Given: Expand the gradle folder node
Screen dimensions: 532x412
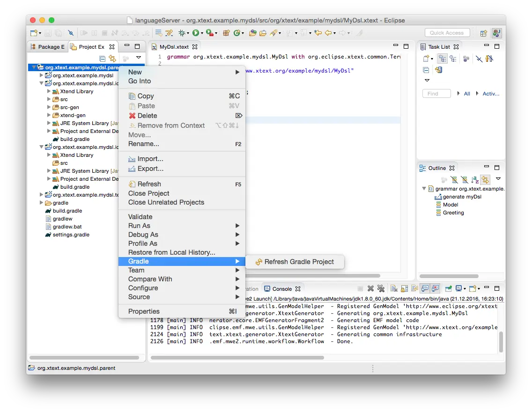Looking at the screenshot, I should click(41, 203).
